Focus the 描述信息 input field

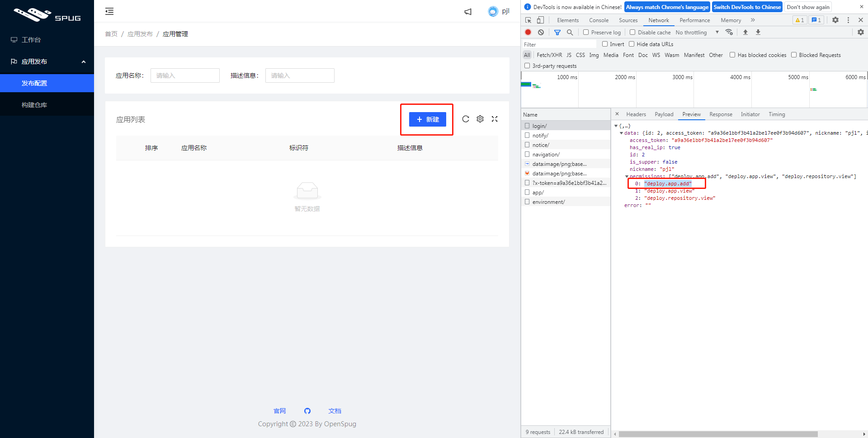pos(300,75)
